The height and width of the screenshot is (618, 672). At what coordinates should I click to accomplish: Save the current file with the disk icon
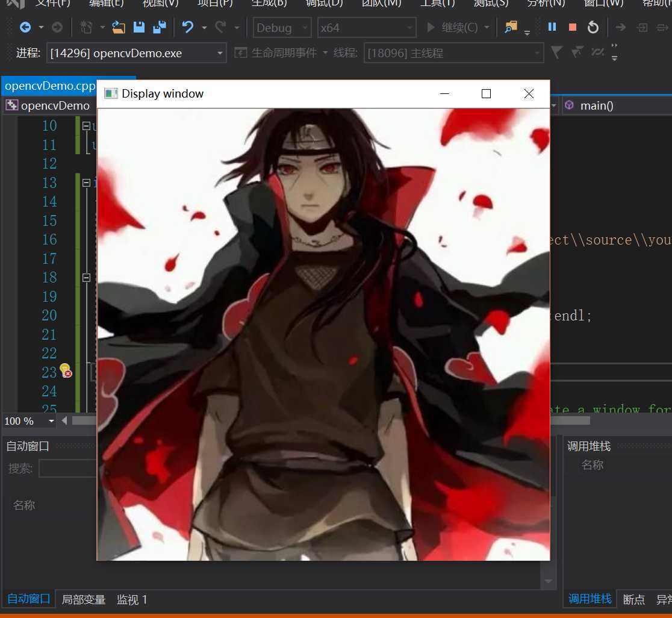pyautogui.click(x=139, y=28)
